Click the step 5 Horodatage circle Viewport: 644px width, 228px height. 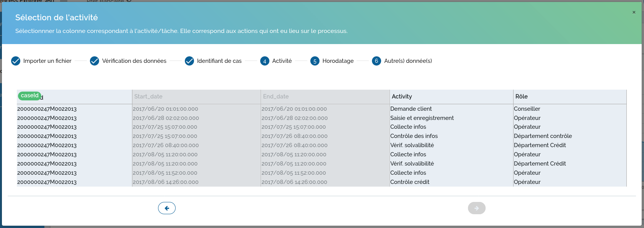[x=315, y=61]
